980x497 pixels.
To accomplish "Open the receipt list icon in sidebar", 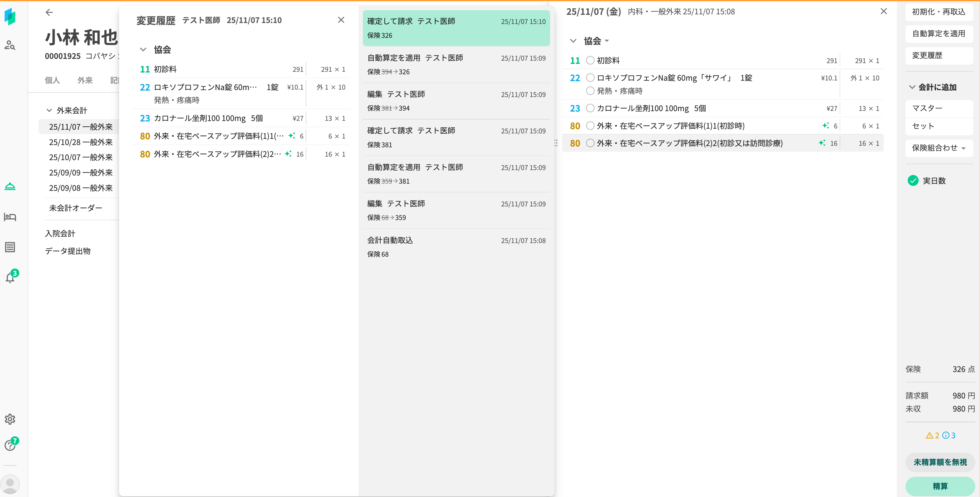I will pyautogui.click(x=10, y=247).
